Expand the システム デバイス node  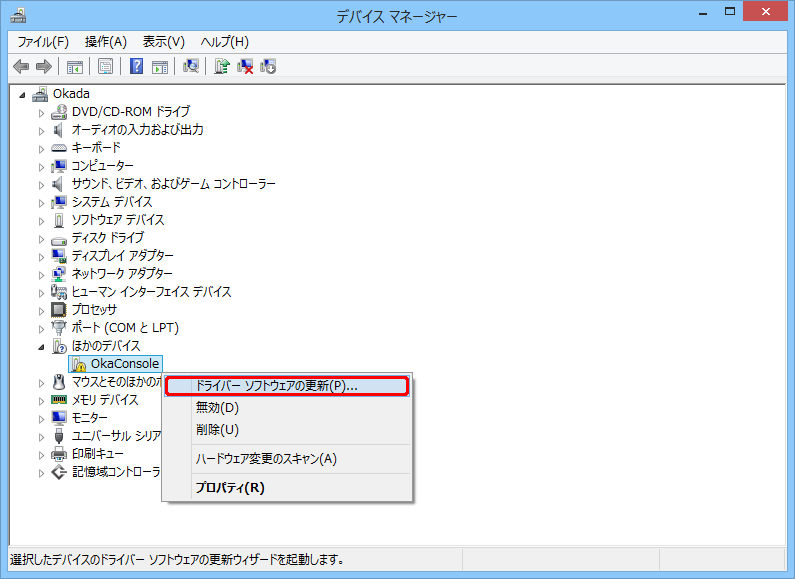coord(42,203)
